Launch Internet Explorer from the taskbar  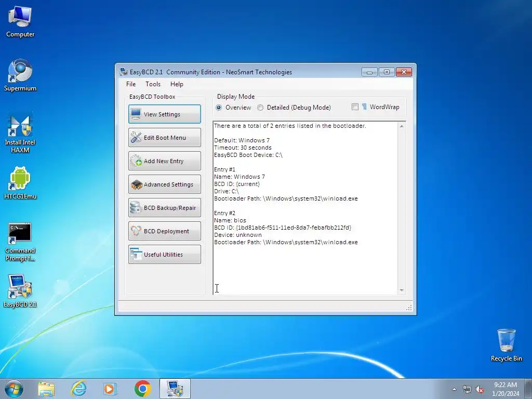click(x=78, y=389)
